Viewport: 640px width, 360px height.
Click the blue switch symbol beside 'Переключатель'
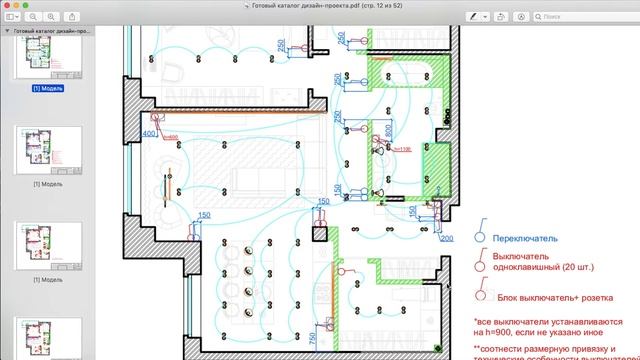click(480, 231)
